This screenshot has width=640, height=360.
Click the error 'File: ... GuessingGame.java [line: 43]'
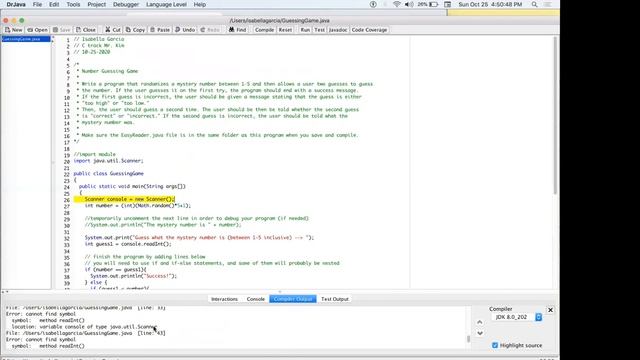click(85, 333)
